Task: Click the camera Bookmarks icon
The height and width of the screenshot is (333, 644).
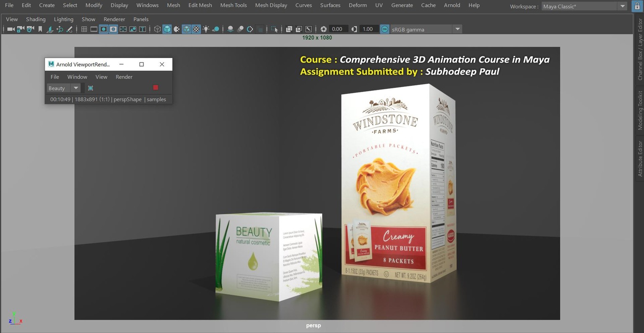Action: point(40,29)
